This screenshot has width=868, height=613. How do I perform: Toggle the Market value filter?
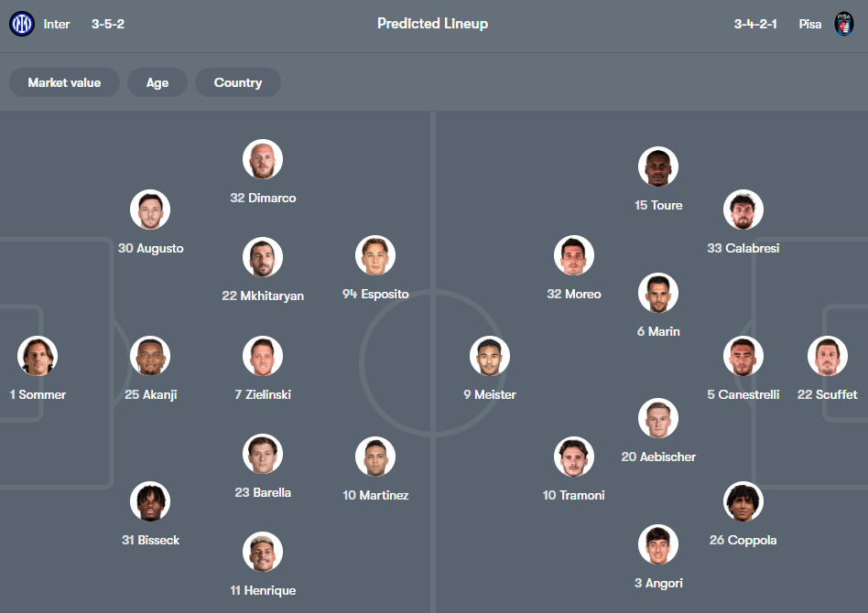(x=63, y=82)
